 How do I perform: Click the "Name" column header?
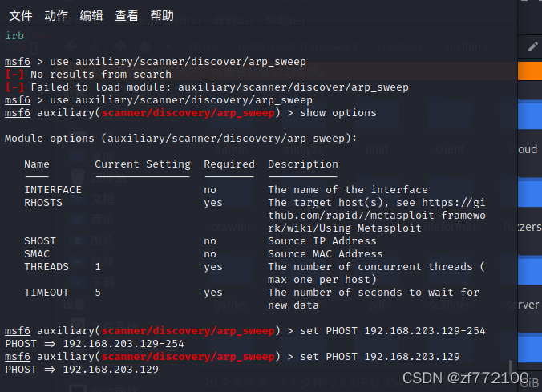[x=37, y=164]
